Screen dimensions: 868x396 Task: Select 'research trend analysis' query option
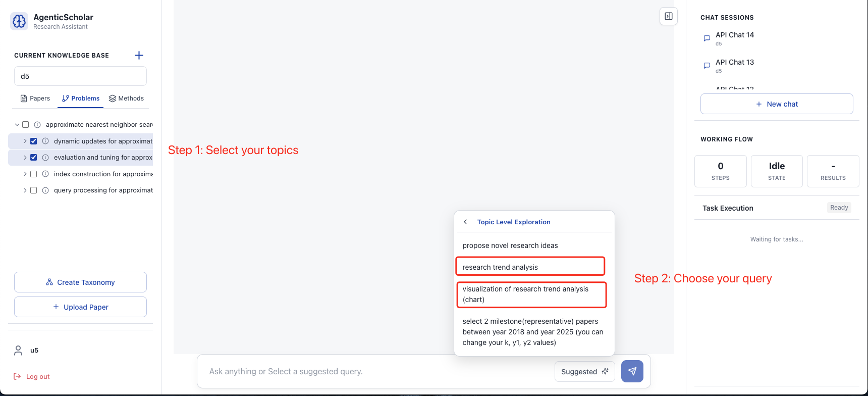pos(530,266)
